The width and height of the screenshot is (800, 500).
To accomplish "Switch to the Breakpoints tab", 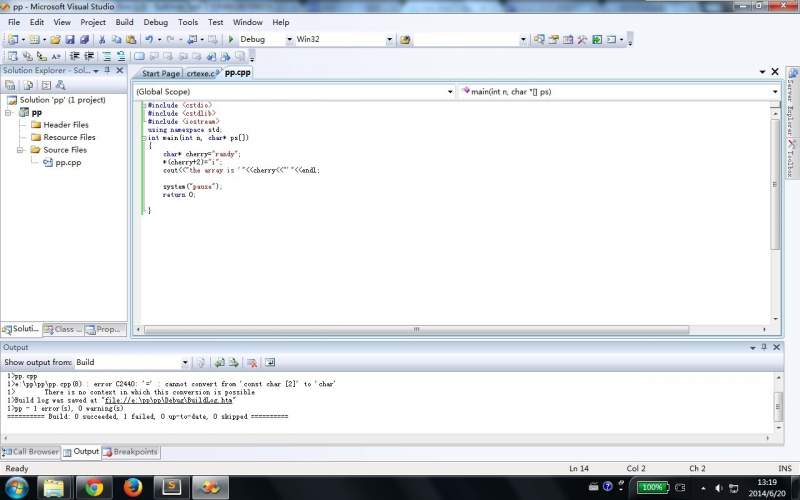I will pyautogui.click(x=131, y=452).
